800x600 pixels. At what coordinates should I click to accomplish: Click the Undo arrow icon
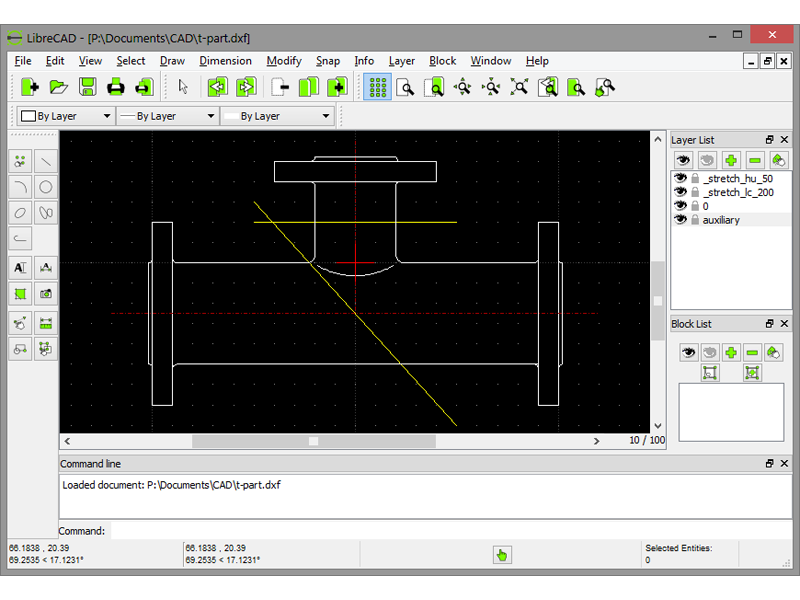[218, 87]
